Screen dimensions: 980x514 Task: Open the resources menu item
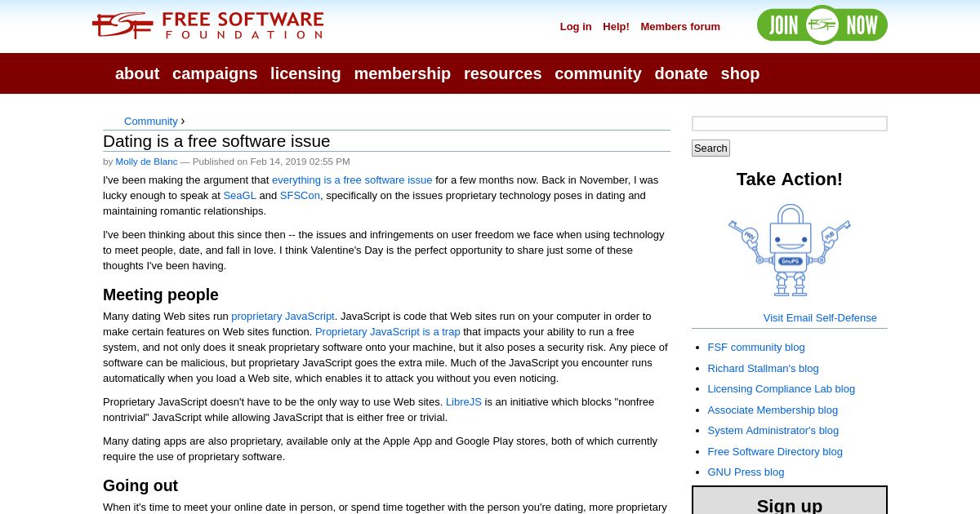(x=503, y=73)
